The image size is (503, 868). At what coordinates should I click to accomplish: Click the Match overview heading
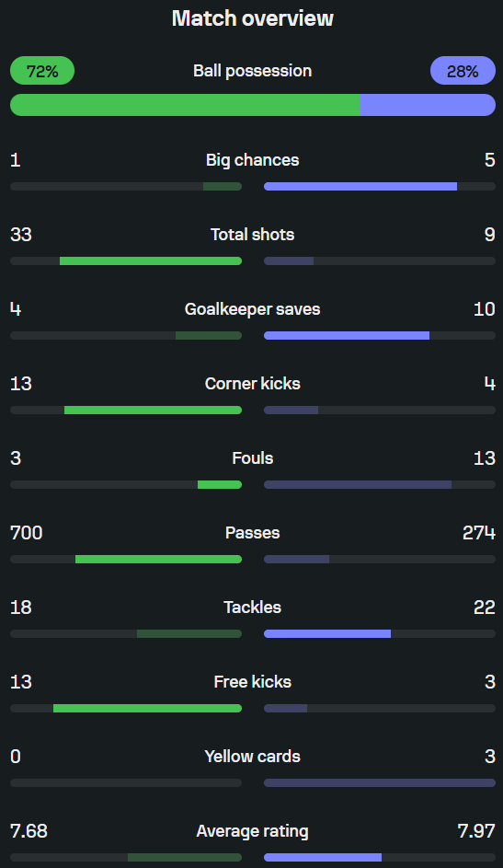pos(253,18)
